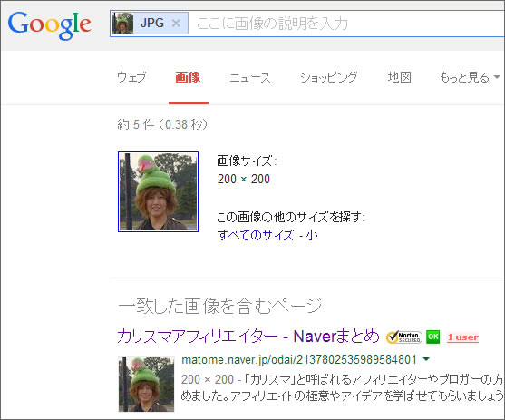Open the 地図 tab
The image size is (505, 420).
tap(399, 77)
